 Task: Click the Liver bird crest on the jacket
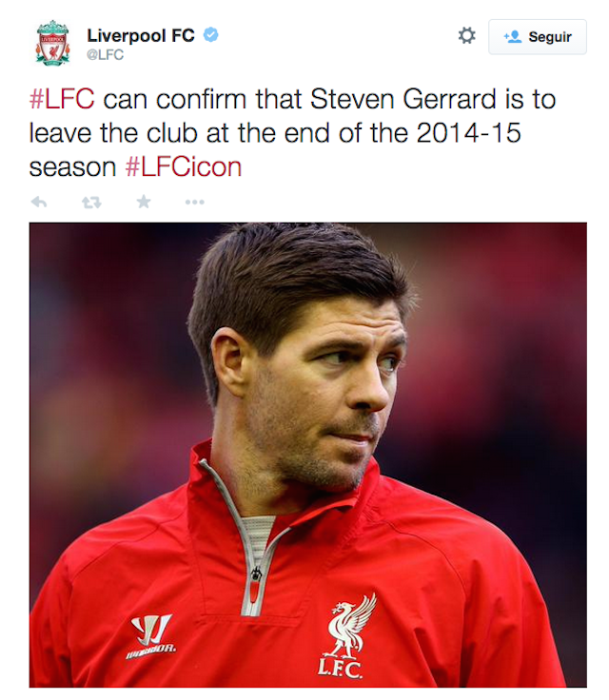(351, 628)
